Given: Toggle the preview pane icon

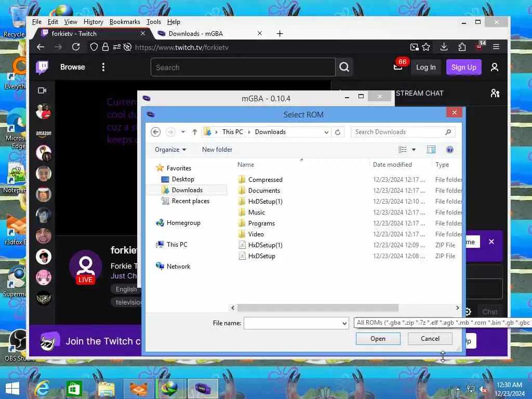Looking at the screenshot, I should [431, 150].
